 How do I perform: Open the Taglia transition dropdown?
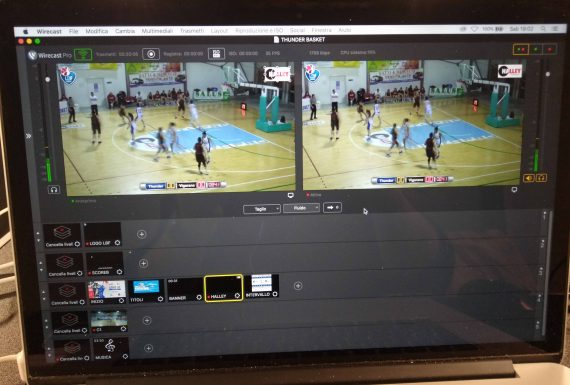pos(262,209)
